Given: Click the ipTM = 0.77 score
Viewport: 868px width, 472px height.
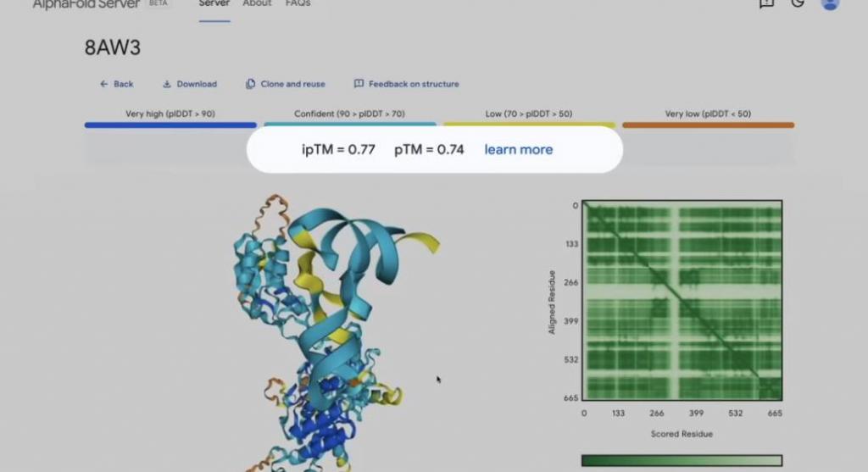Looking at the screenshot, I should [x=338, y=149].
